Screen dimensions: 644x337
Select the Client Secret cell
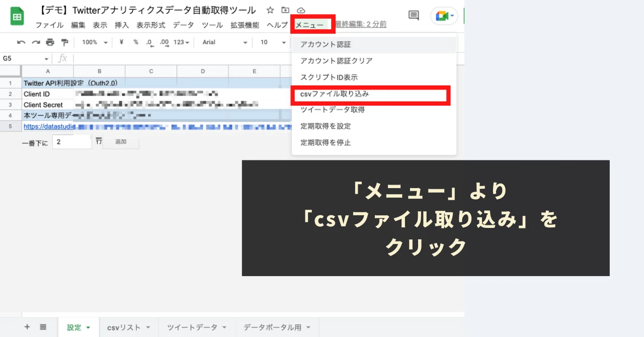(x=48, y=105)
